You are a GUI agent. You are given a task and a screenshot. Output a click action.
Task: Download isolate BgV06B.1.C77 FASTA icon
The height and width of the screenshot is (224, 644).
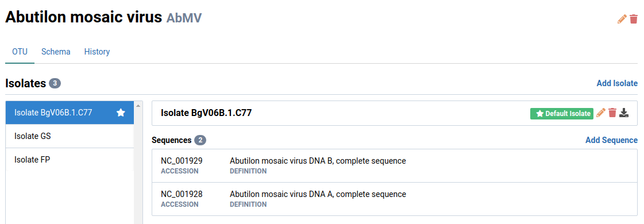point(624,113)
